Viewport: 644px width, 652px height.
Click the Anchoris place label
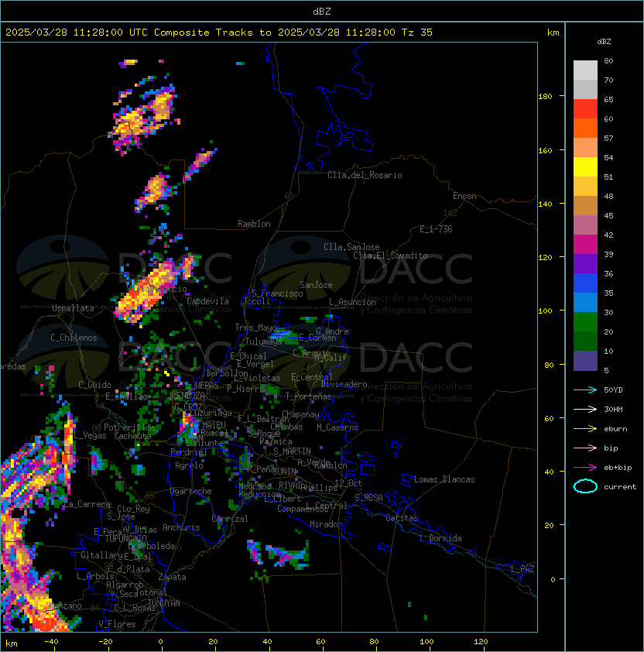click(x=181, y=527)
